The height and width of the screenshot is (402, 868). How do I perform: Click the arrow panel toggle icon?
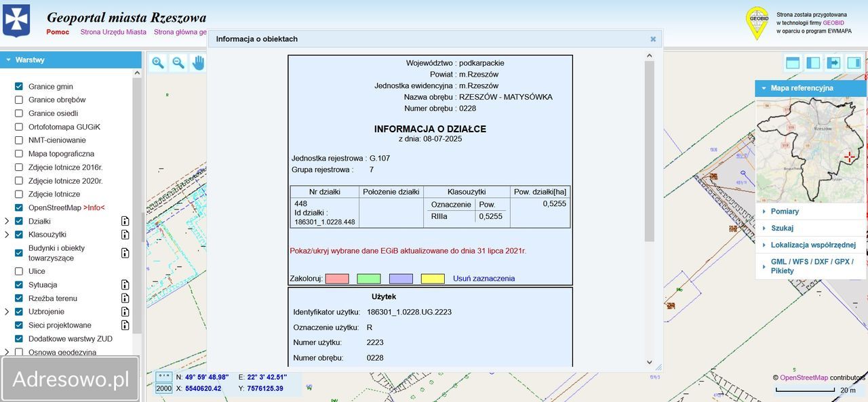pos(833,63)
